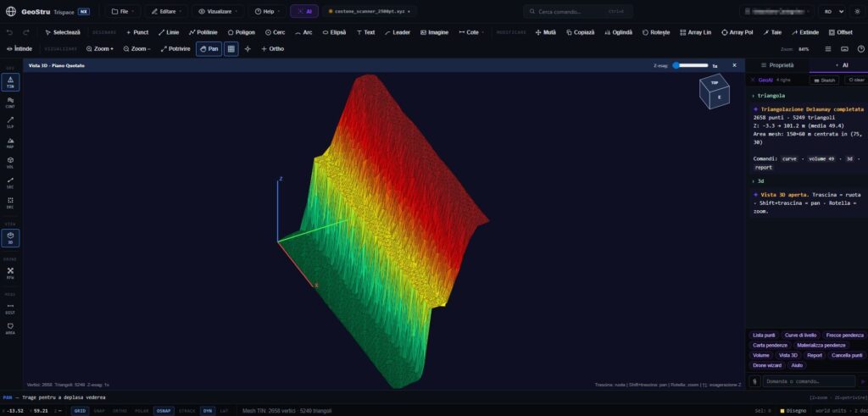Choose the Cerc circle tool
The width and height of the screenshot is (868, 416).
[x=275, y=33]
